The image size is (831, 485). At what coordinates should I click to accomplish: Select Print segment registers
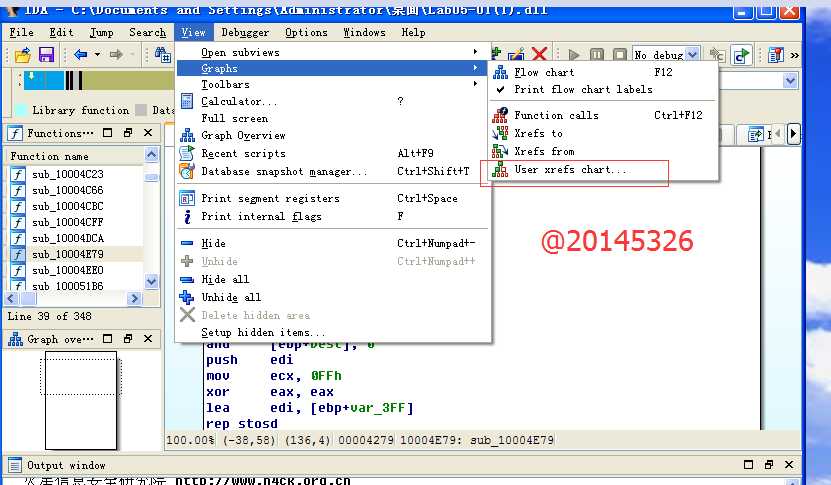333,198
